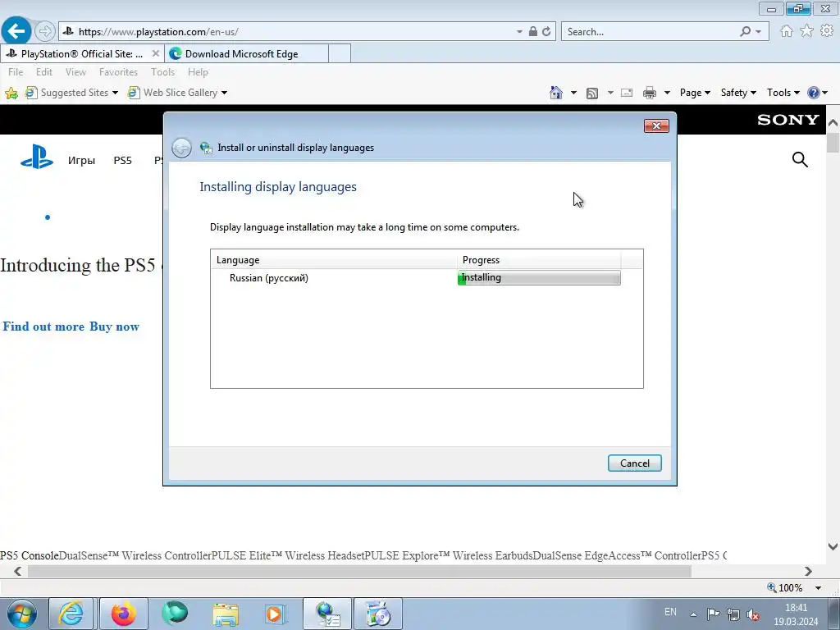The image size is (840, 630).
Task: Click the Print icon in command bar
Action: tap(650, 93)
